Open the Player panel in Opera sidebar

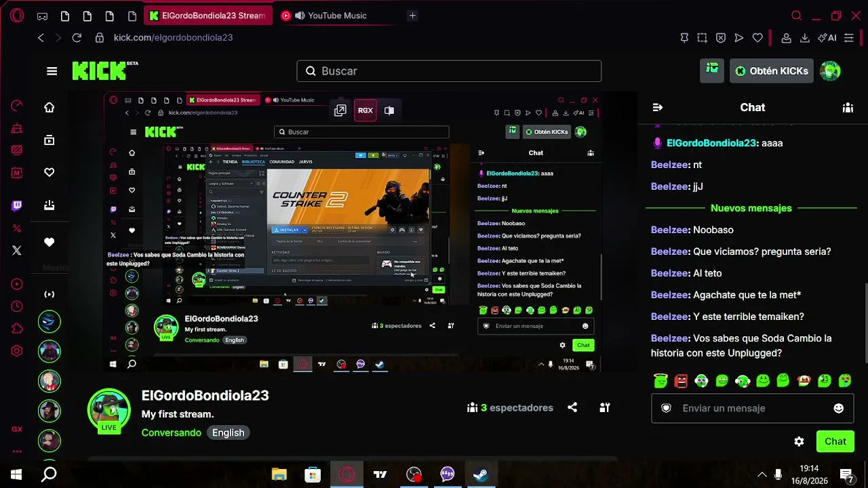click(x=17, y=285)
